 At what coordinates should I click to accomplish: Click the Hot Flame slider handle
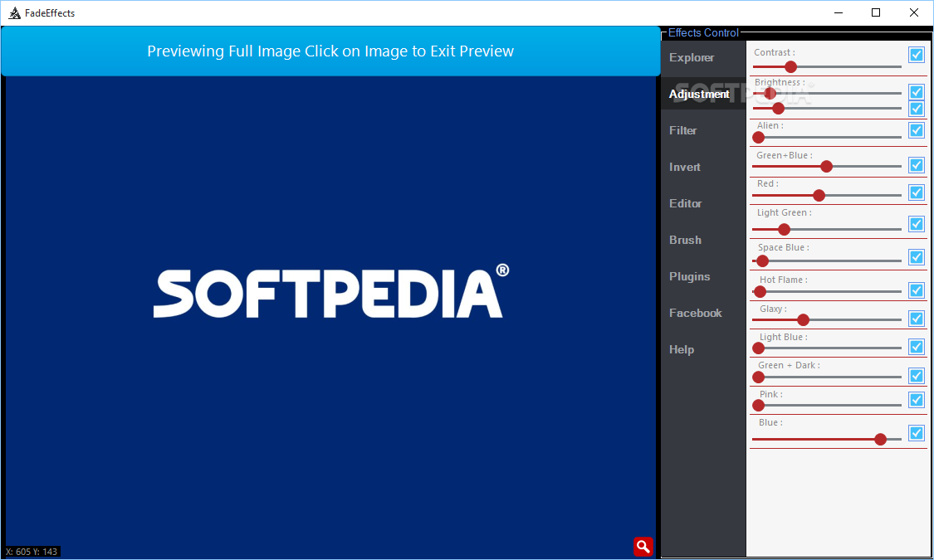coord(760,291)
